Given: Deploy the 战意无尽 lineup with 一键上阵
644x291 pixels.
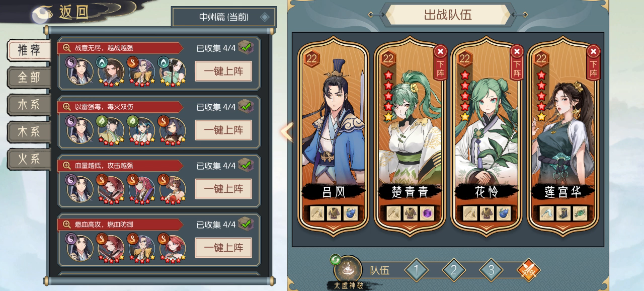Looking at the screenshot, I should click(x=223, y=71).
